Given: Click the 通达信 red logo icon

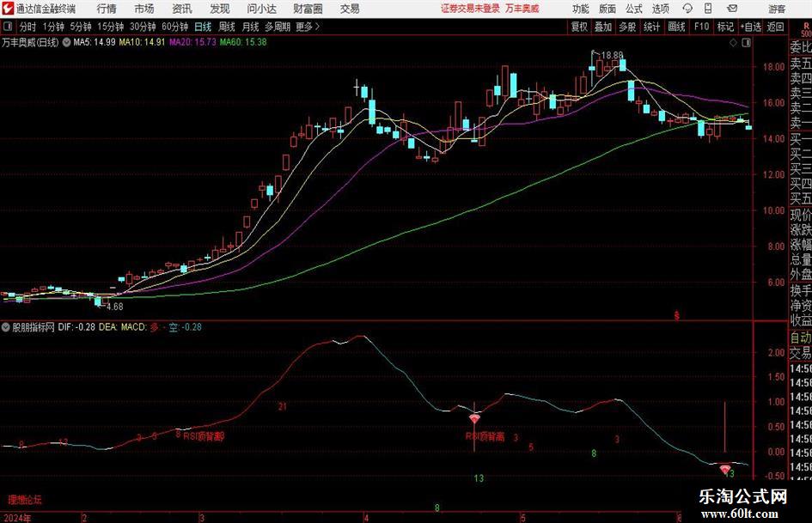Looking at the screenshot, I should pyautogui.click(x=8, y=9).
